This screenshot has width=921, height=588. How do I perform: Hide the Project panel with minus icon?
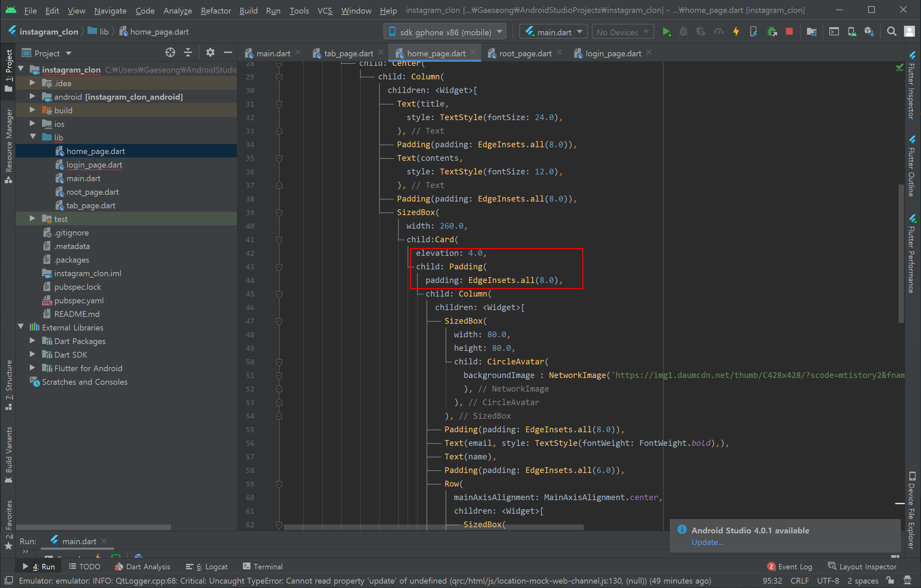click(x=228, y=53)
